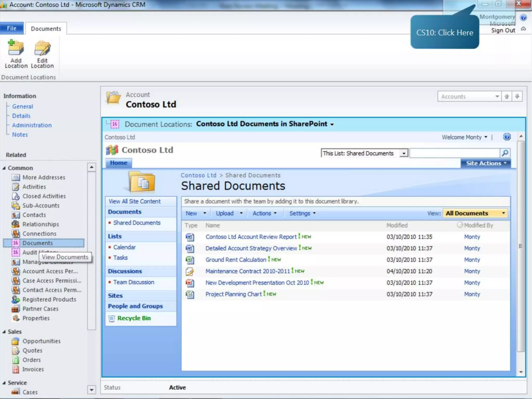Click the SharePoint search text field

tap(455, 153)
